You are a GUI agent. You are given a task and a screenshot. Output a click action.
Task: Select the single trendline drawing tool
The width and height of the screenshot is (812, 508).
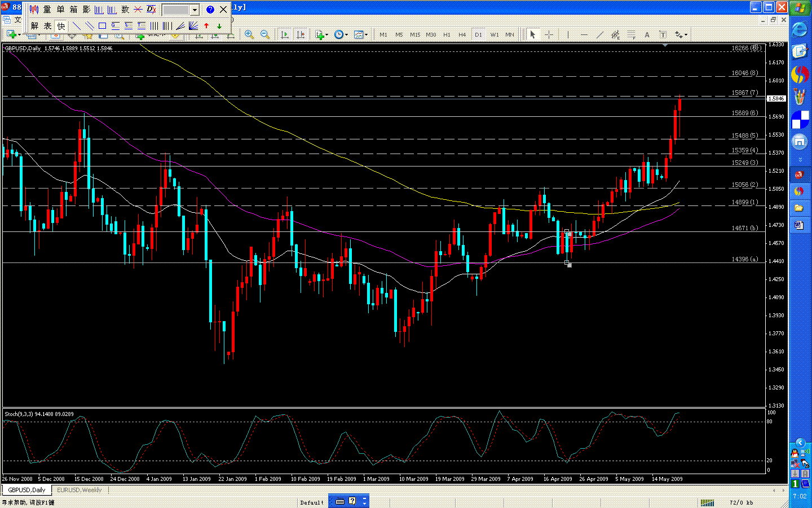76,26
